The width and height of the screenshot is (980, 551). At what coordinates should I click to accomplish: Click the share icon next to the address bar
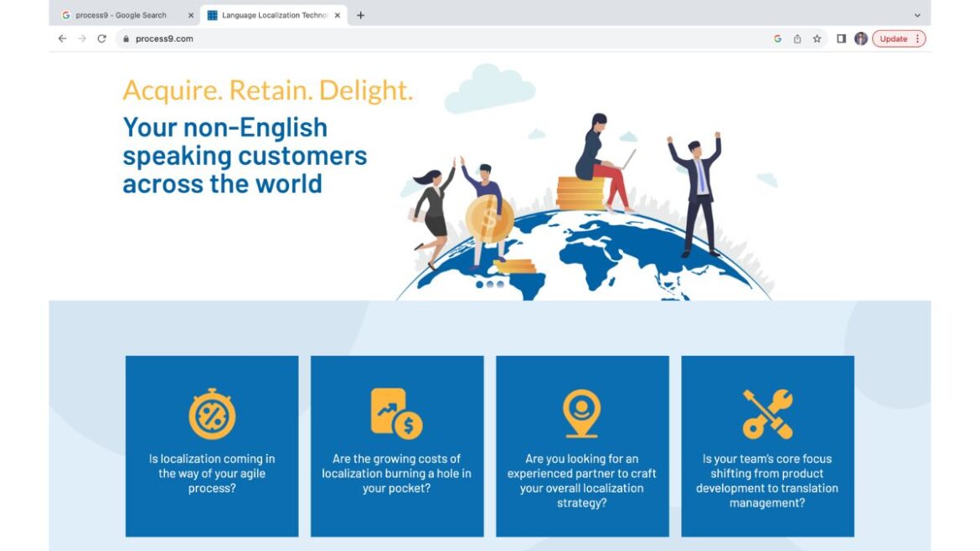pos(797,39)
